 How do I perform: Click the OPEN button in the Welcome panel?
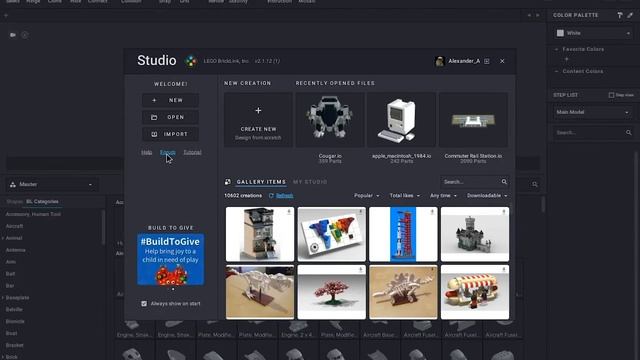[170, 117]
